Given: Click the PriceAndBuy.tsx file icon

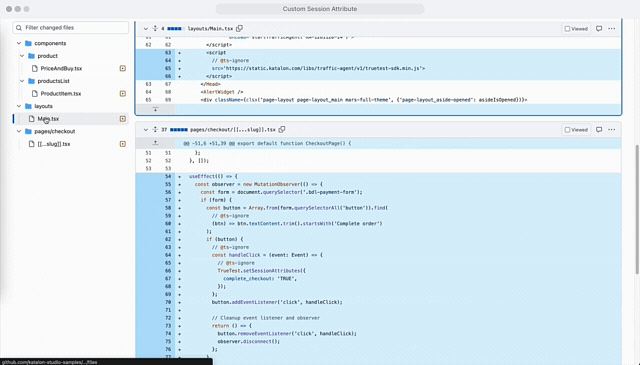Looking at the screenshot, I should (x=35, y=69).
